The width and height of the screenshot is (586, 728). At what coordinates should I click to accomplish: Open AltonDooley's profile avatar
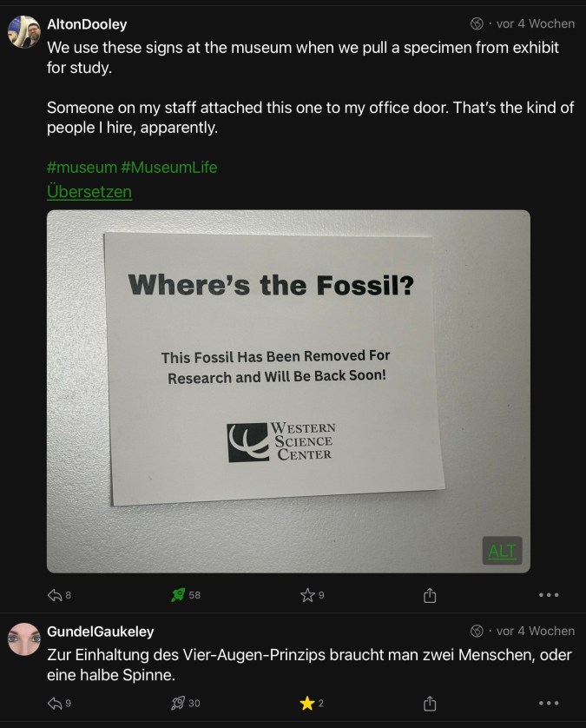[24, 32]
